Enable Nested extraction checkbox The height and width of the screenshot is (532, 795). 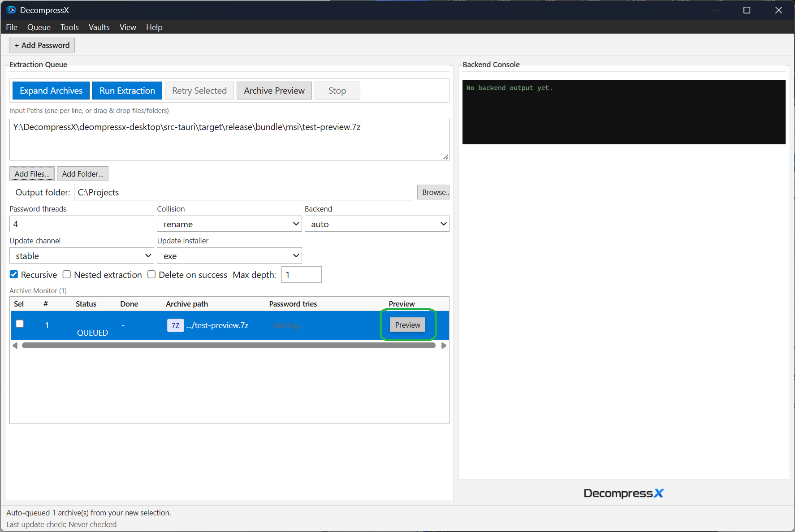pyautogui.click(x=67, y=274)
